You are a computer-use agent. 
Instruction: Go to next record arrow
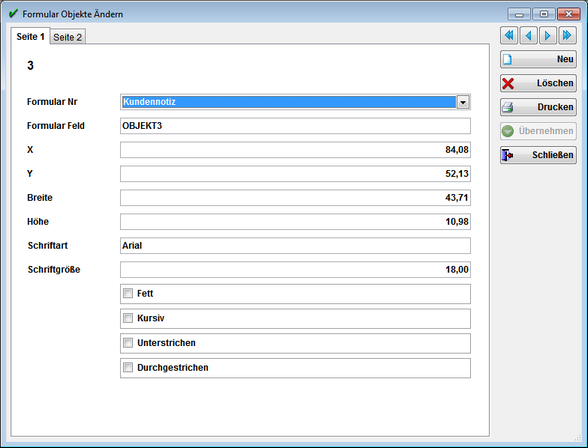pyautogui.click(x=548, y=36)
